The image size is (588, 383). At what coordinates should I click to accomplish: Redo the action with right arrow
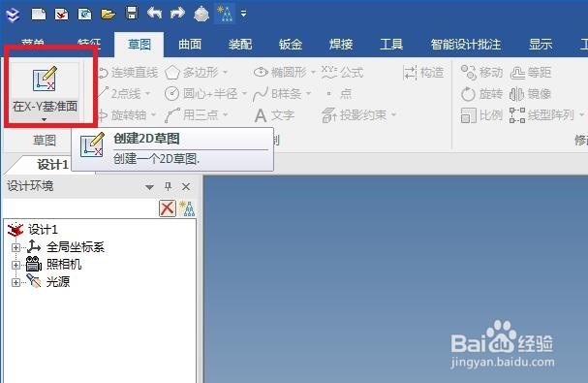177,14
